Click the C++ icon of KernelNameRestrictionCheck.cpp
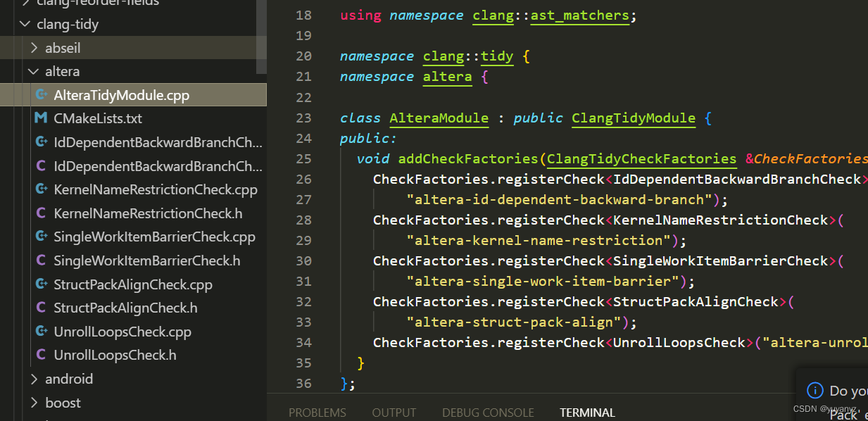Image resolution: width=868 pixels, height=421 pixels. pos(42,189)
